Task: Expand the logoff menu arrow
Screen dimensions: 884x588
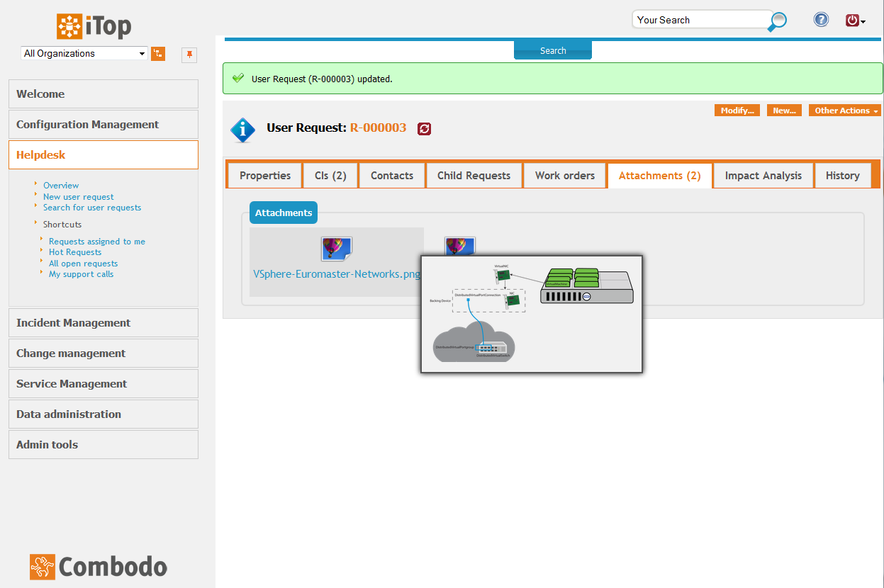Action: (863, 22)
